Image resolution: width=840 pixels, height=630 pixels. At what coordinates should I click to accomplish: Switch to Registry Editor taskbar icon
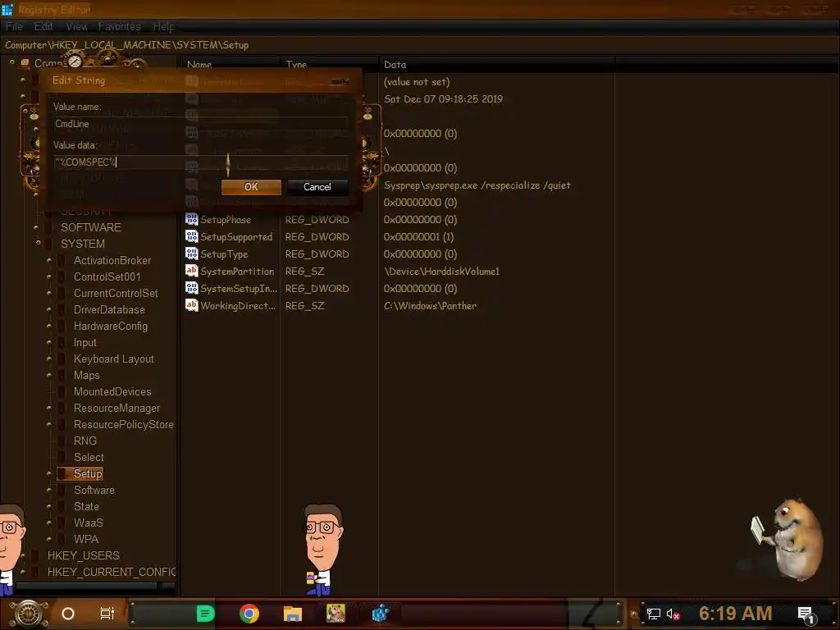coord(380,614)
